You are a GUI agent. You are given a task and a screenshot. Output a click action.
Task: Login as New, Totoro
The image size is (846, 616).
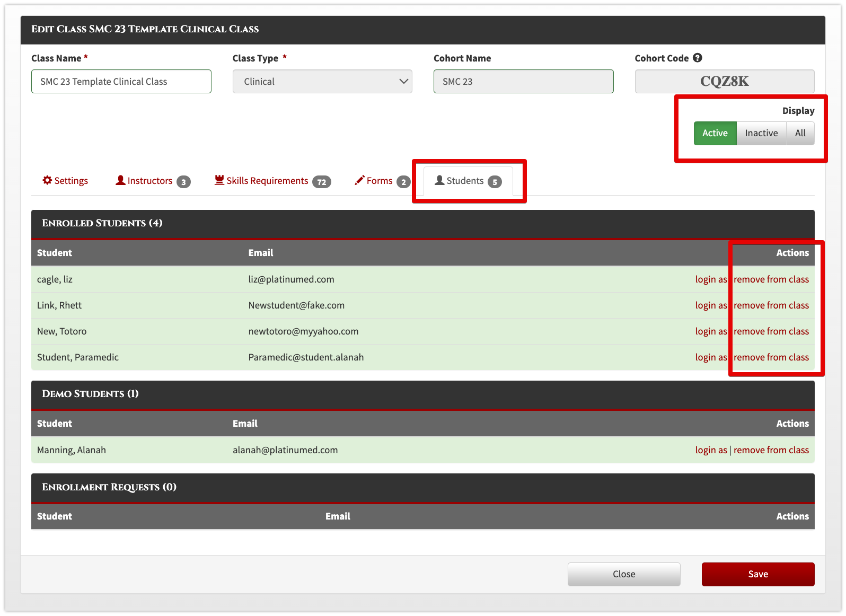711,331
